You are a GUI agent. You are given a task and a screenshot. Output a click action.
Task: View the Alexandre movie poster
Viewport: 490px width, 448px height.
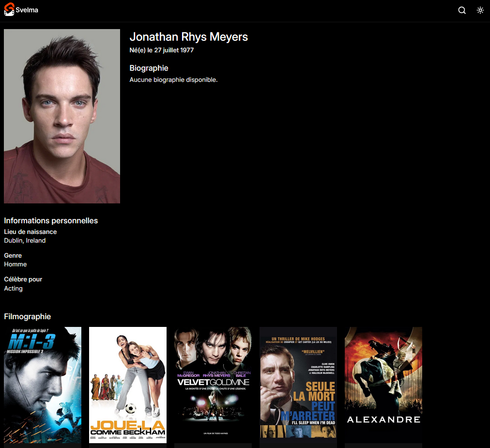383,384
